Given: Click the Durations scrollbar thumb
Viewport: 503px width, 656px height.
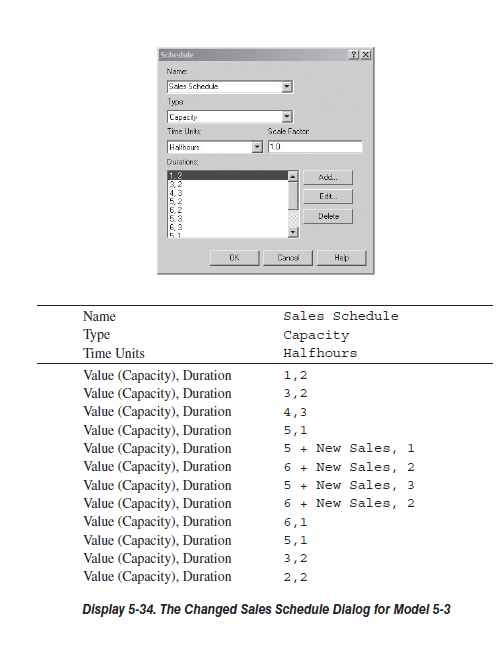Looking at the screenshot, I should [x=293, y=195].
